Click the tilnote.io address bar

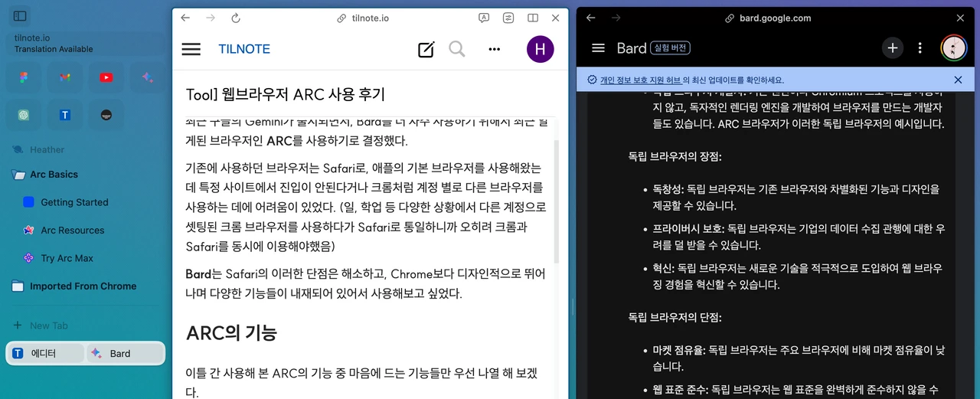364,18
